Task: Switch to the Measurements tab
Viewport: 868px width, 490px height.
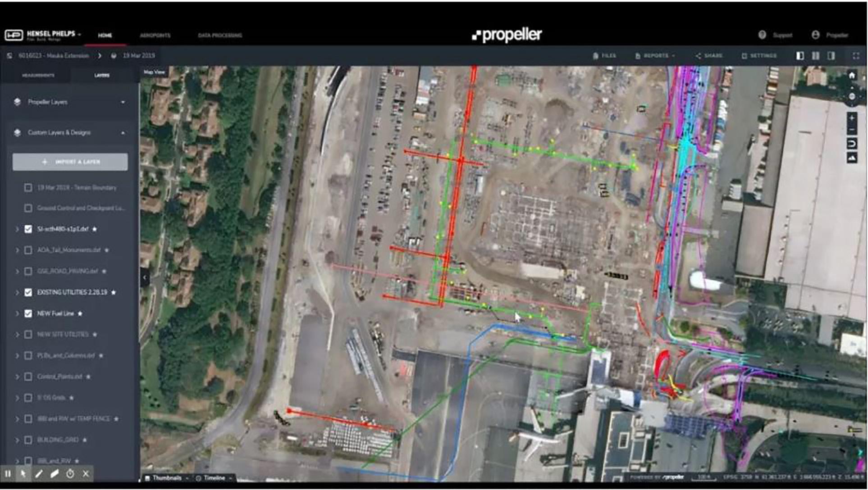Action: point(38,75)
